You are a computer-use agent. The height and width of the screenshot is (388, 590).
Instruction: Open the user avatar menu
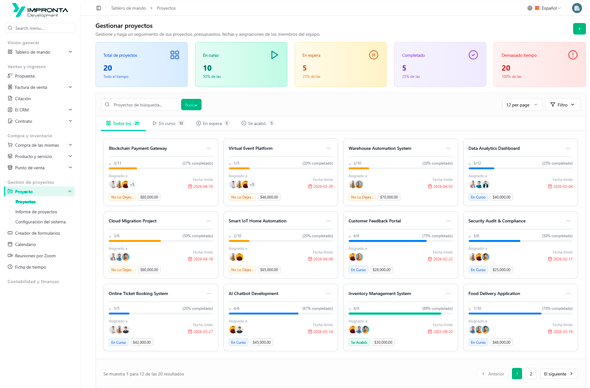coord(576,8)
